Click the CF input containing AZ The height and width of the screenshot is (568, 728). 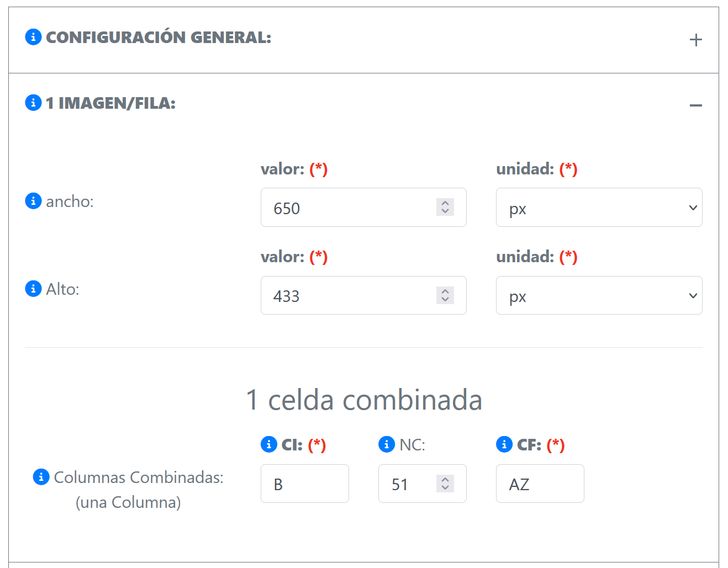click(540, 484)
